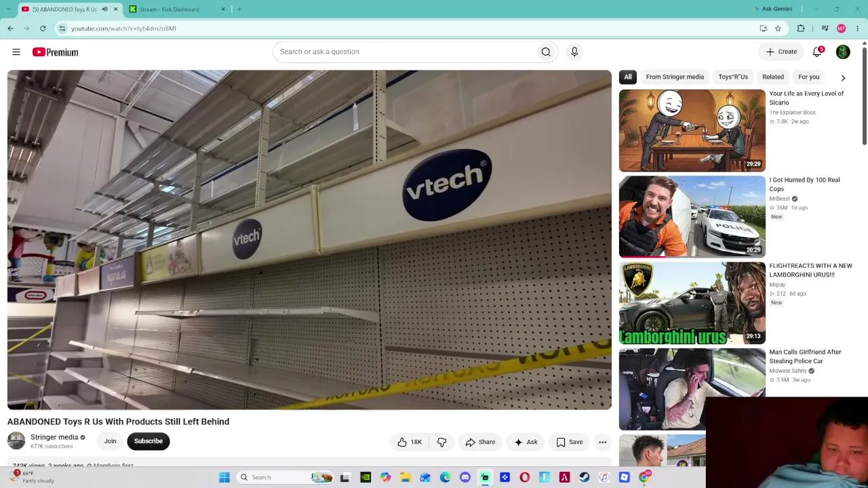Open Ask Gemini in Chrome

773,9
